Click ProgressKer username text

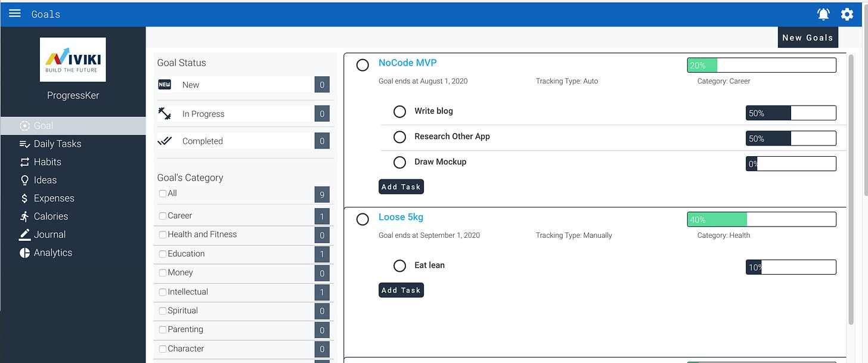coord(73,95)
